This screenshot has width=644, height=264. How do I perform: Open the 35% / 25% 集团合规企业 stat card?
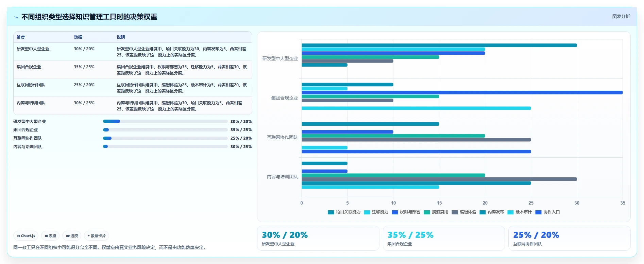tap(444, 238)
